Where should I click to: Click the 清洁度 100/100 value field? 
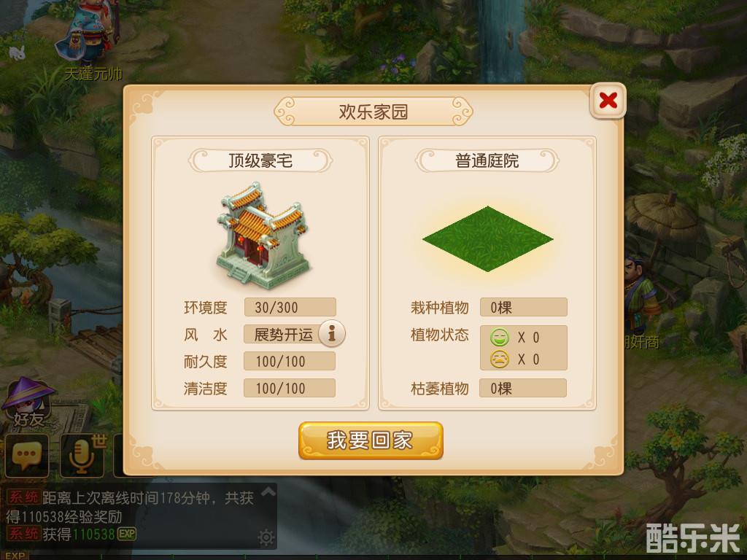(x=290, y=388)
